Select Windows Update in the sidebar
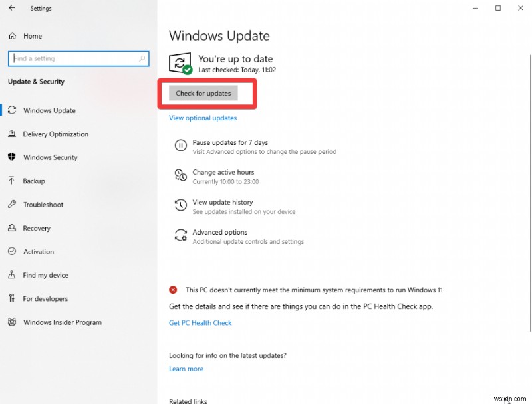 click(x=49, y=110)
